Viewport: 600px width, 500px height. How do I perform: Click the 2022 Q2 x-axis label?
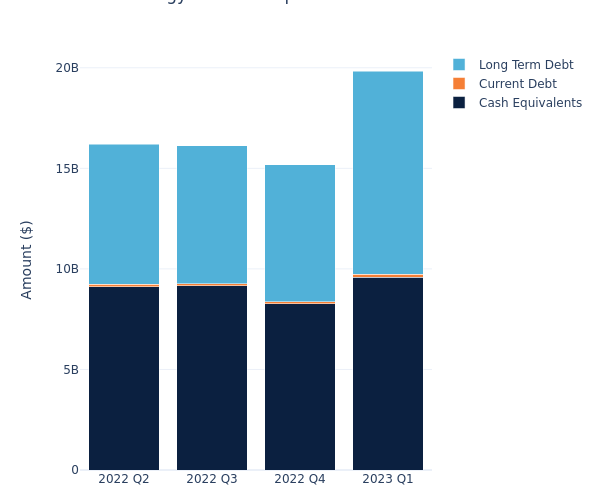point(124,479)
